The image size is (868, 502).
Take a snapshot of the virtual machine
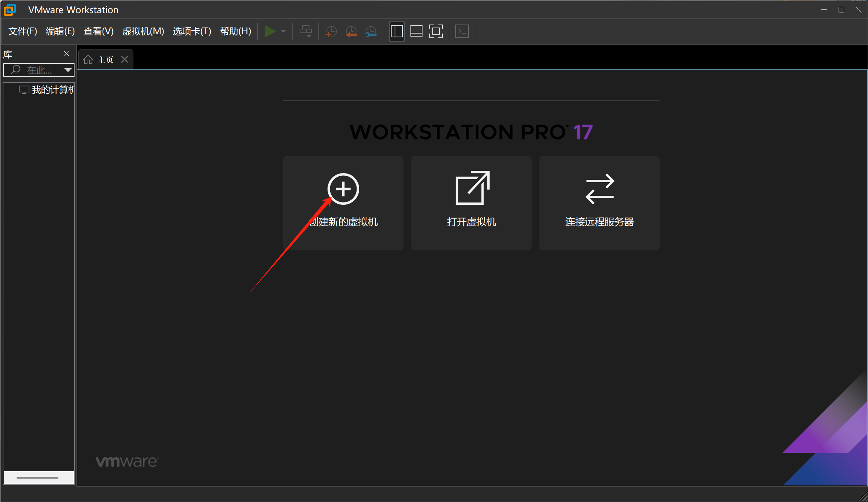(331, 31)
